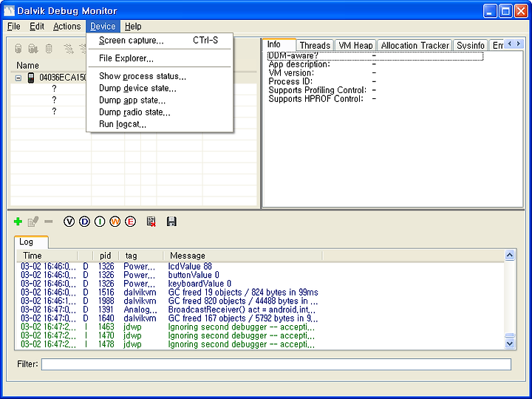Select Dump radio state... entry
This screenshot has width=532, height=399.
coord(160,112)
